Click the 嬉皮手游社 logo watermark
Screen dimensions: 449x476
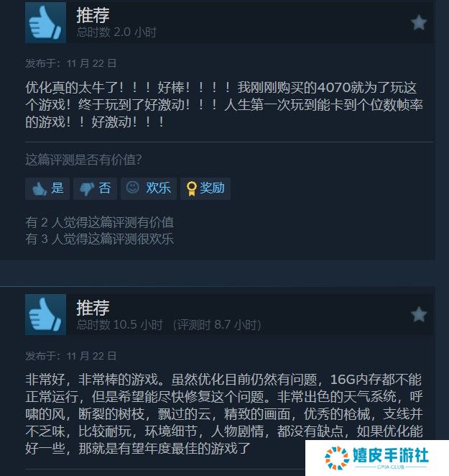[376, 458]
